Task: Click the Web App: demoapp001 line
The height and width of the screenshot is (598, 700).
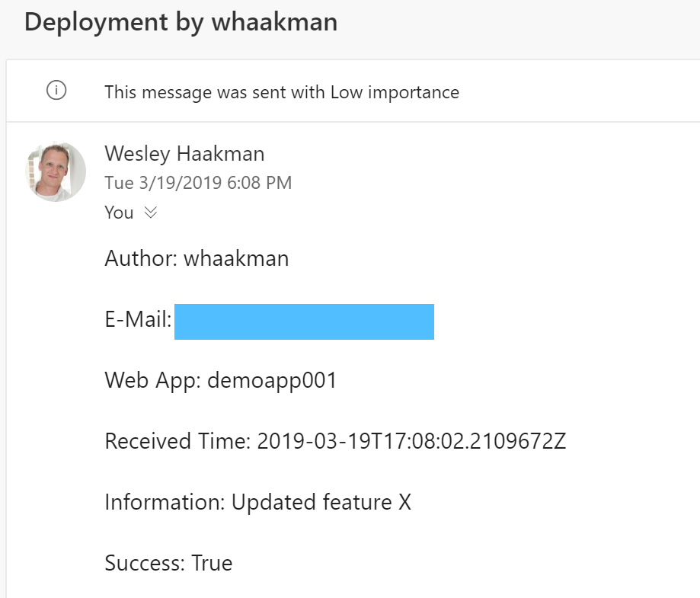Action: 221,381
